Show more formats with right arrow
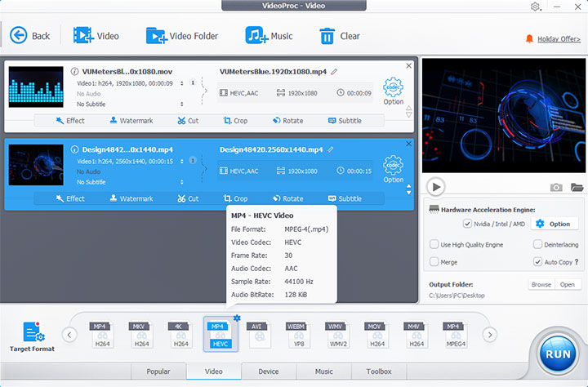 point(490,335)
